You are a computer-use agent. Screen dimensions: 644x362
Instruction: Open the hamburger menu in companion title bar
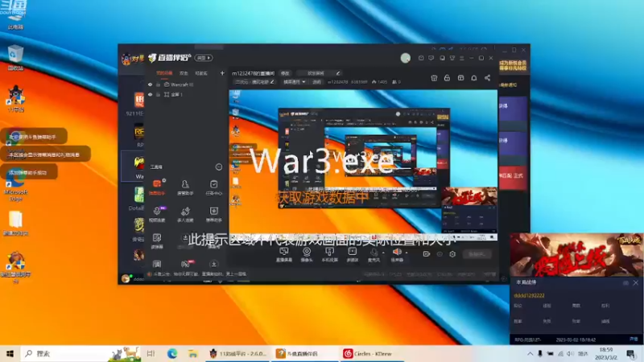[461, 58]
